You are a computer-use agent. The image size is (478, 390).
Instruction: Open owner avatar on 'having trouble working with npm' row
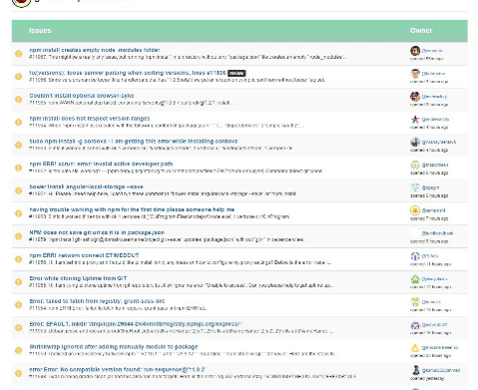tap(415, 210)
